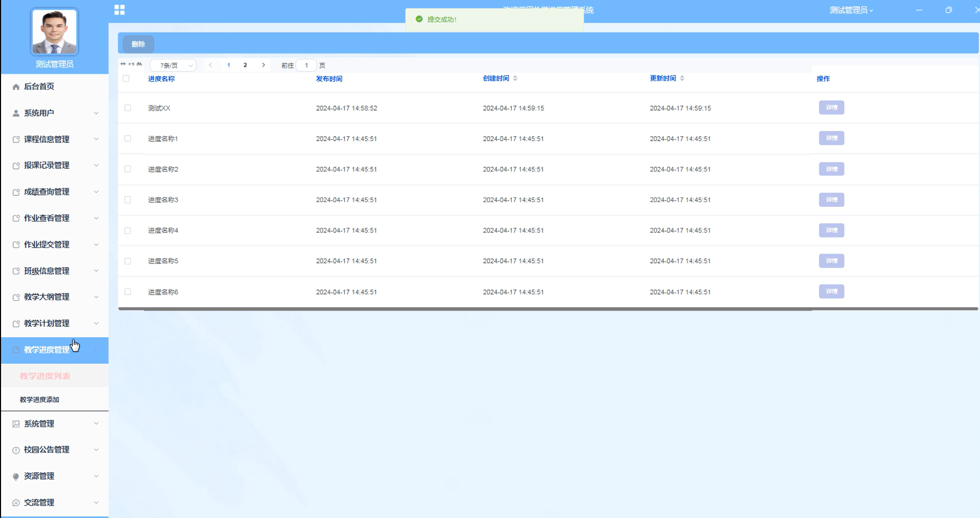
Task: Expand the 系统用户 chevron
Action: click(96, 113)
